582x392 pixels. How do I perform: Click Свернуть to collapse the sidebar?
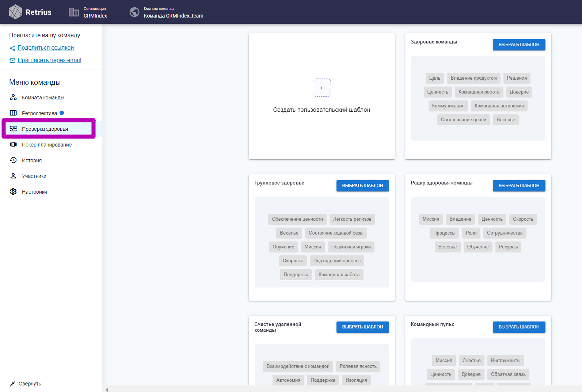(x=30, y=384)
